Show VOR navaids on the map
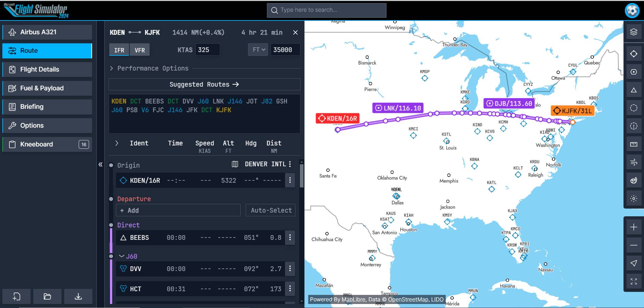644x308 pixels. coord(634,72)
